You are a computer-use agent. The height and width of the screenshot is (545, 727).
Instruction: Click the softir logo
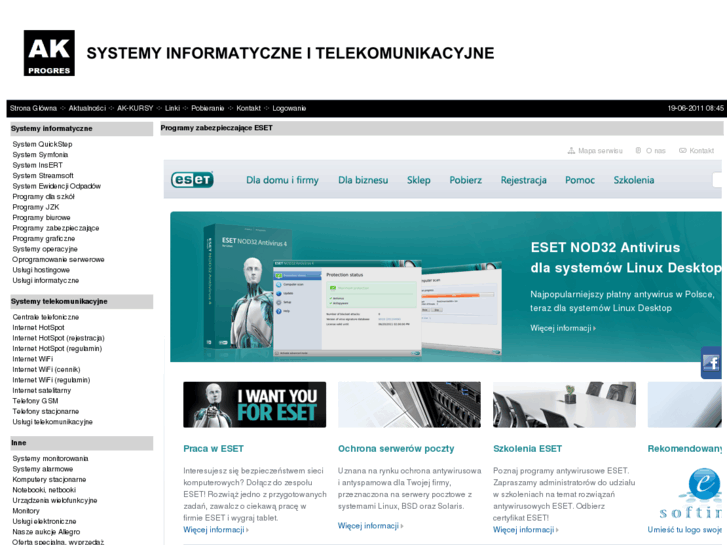[691, 494]
